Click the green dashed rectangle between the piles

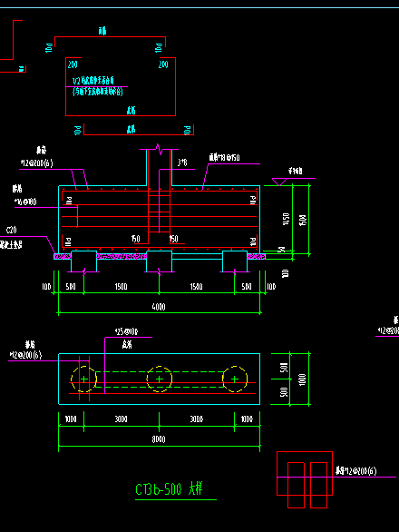pyautogui.click(x=160, y=379)
